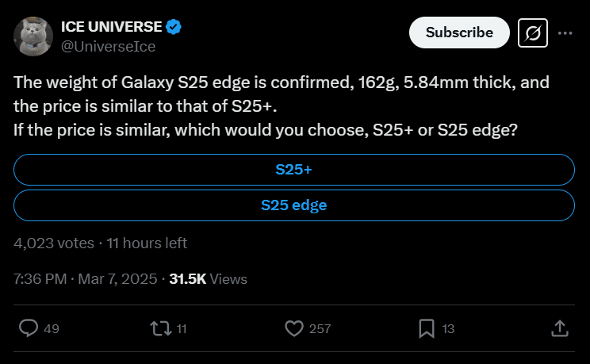This screenshot has width=590, height=364.
Task: Open the share upload arrow icon
Action: point(560,328)
